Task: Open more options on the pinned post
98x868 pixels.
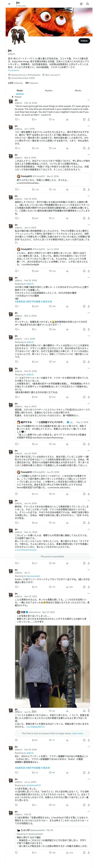Action: (x=89, y=100)
